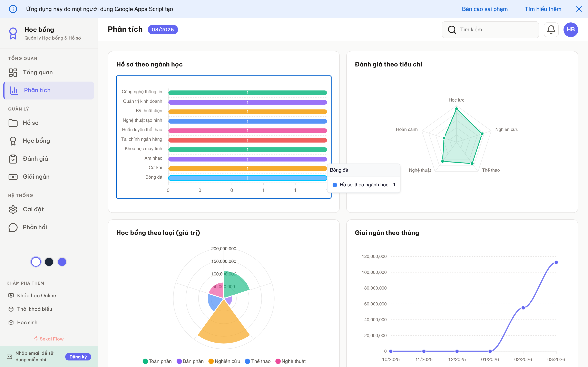Open the Học bổng sidebar menu item
Image resolution: width=588 pixels, height=367 pixels.
pyautogui.click(x=36, y=141)
